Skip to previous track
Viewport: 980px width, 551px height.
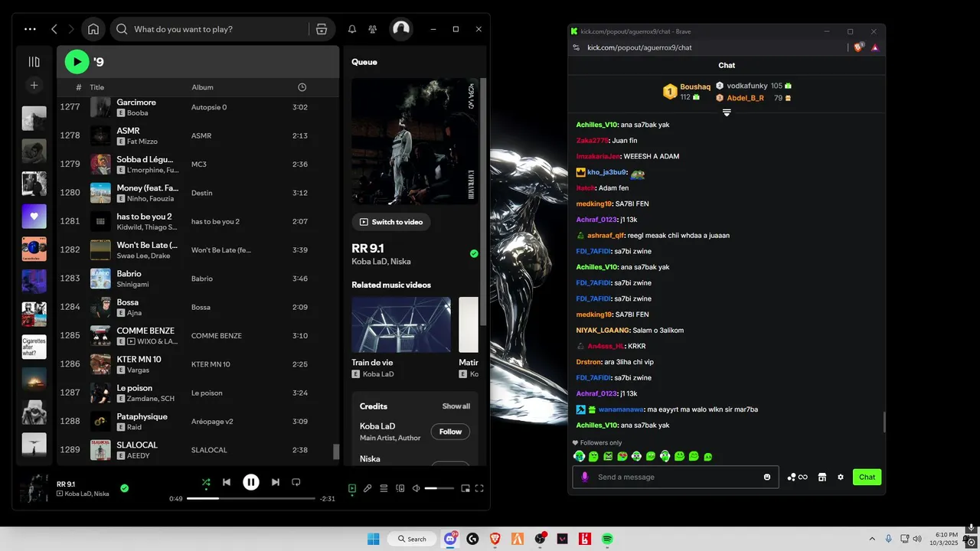(227, 482)
